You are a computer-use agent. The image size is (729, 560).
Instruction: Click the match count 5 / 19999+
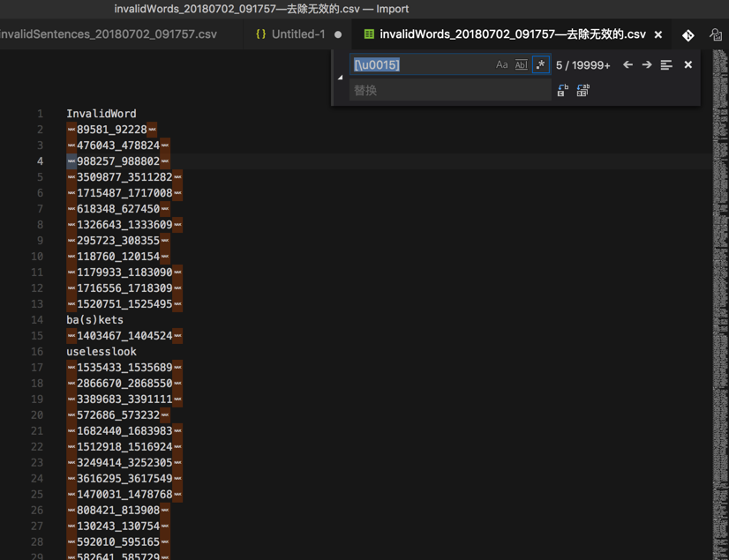tap(583, 65)
